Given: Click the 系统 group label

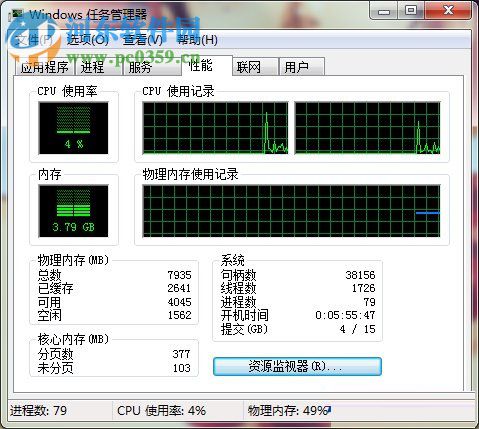Looking at the screenshot, I should [232, 260].
